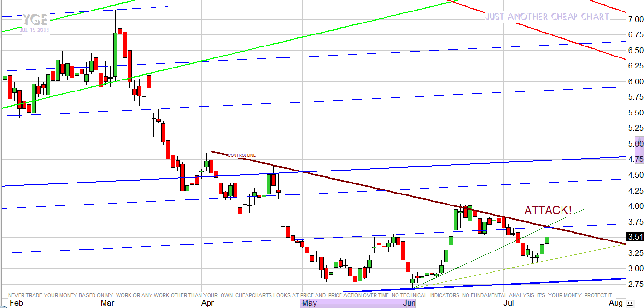Click the YGE ticker symbol label
The image size is (644, 308).
pos(34,20)
